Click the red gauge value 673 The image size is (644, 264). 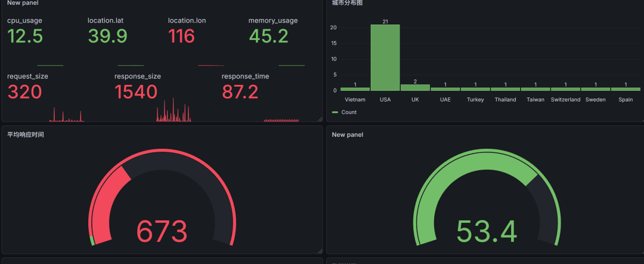pos(162,232)
